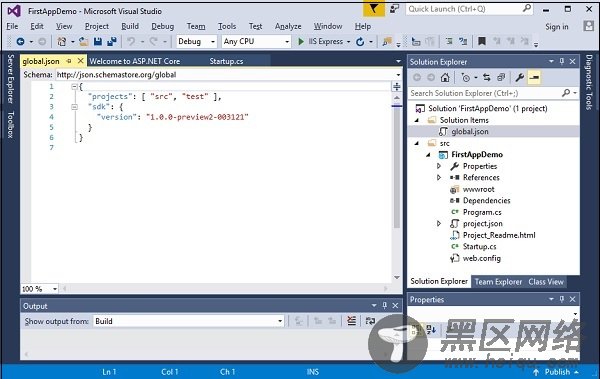This screenshot has width=600, height=379.
Task: Switch to the Team Explorer tab
Action: pyautogui.click(x=498, y=282)
